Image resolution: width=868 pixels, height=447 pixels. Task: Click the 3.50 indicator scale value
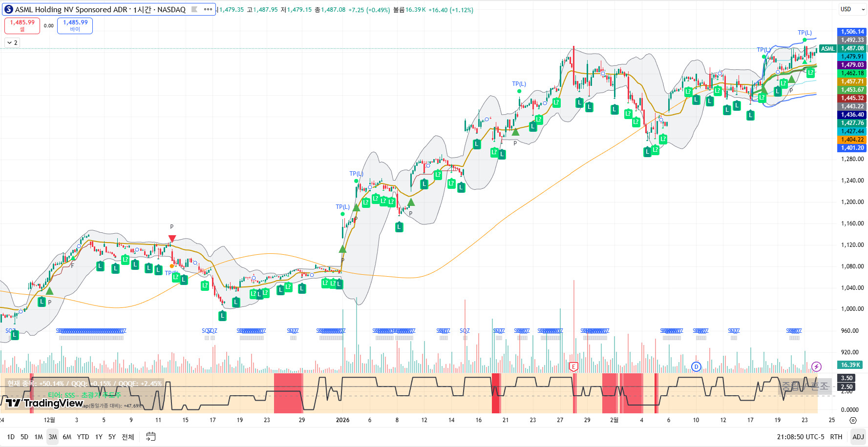tap(847, 378)
